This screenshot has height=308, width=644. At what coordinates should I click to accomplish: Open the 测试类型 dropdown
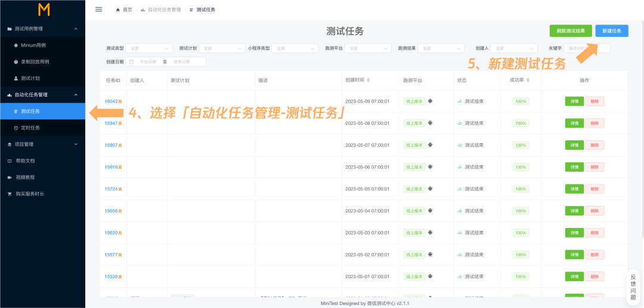click(148, 48)
